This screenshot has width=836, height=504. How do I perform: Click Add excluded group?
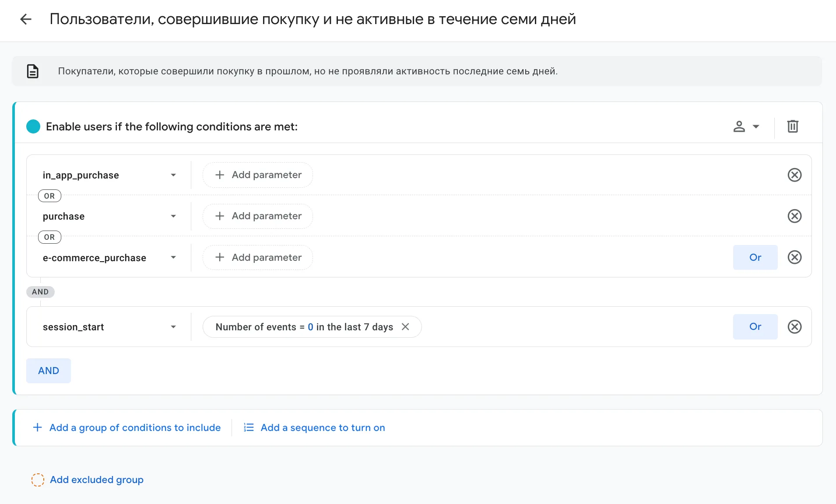(x=88, y=479)
